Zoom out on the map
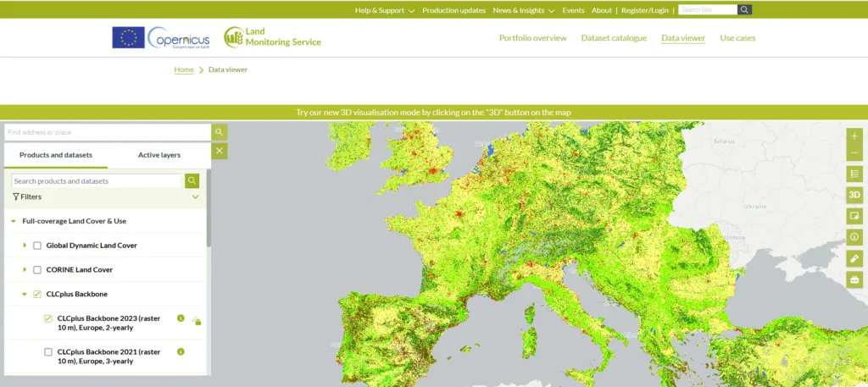Viewport: 868px width, 387px height. tap(854, 153)
